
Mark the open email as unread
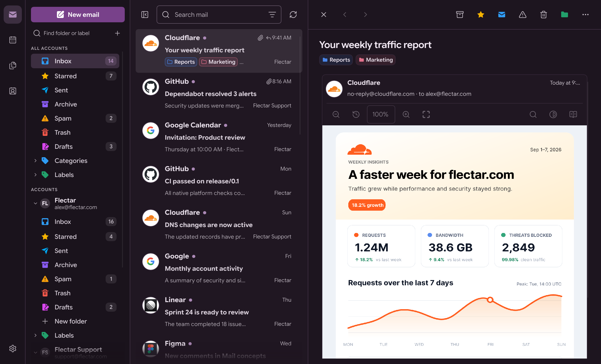(x=502, y=15)
